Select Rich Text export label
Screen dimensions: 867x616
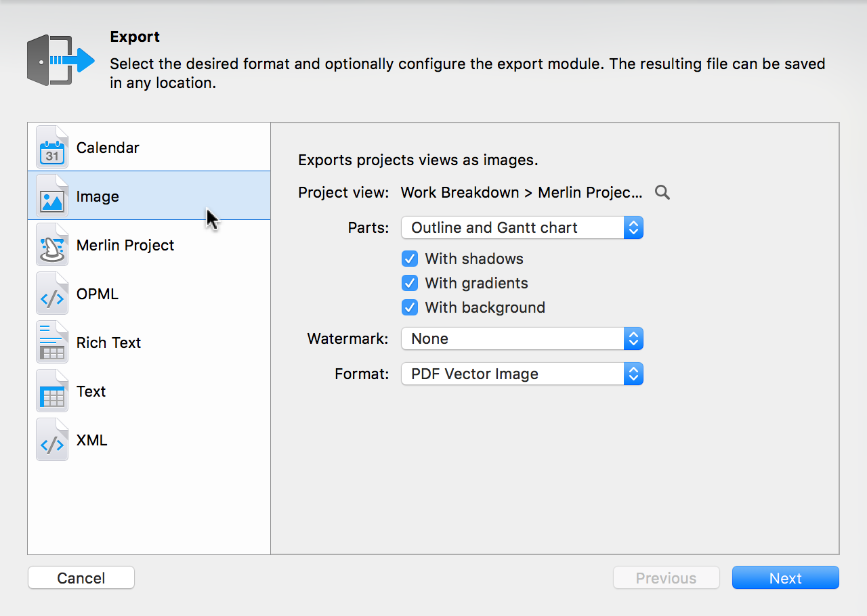coord(108,343)
